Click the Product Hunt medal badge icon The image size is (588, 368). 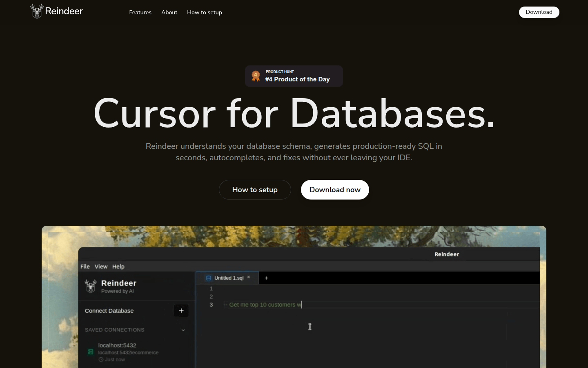tap(256, 76)
